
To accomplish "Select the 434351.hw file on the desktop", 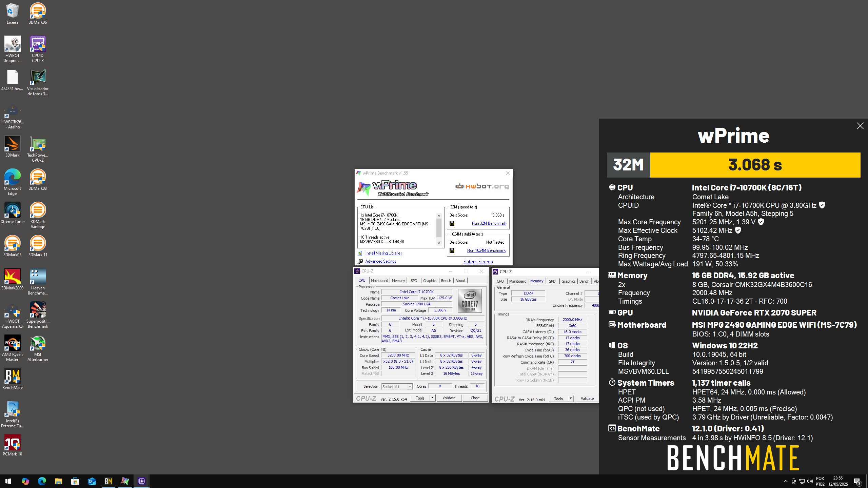I will [x=12, y=81].
